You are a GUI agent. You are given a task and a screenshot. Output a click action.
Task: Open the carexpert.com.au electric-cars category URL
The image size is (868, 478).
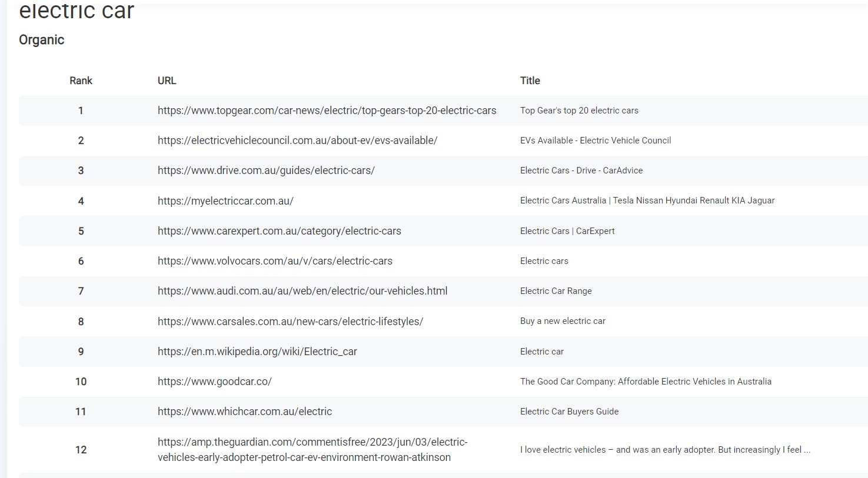[x=279, y=231]
